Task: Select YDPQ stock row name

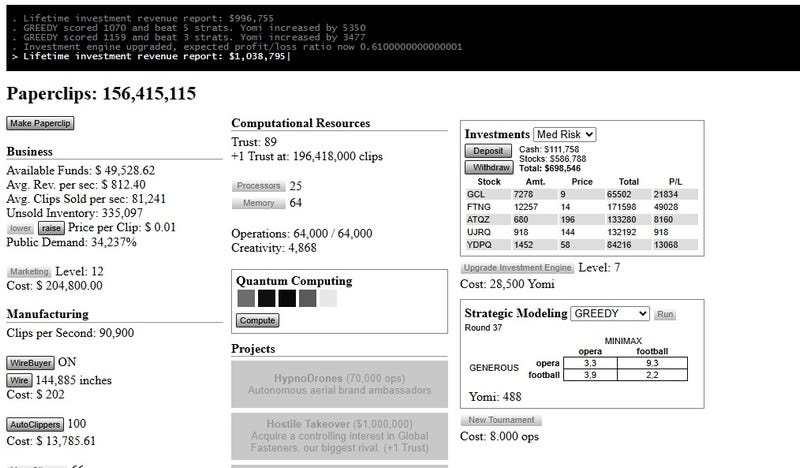Action: pos(479,245)
